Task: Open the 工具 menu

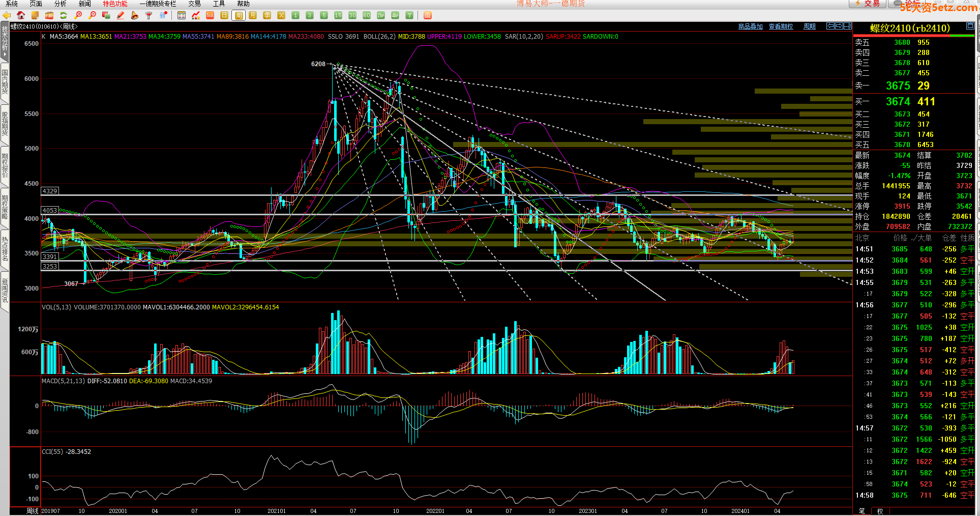Action: tap(219, 4)
